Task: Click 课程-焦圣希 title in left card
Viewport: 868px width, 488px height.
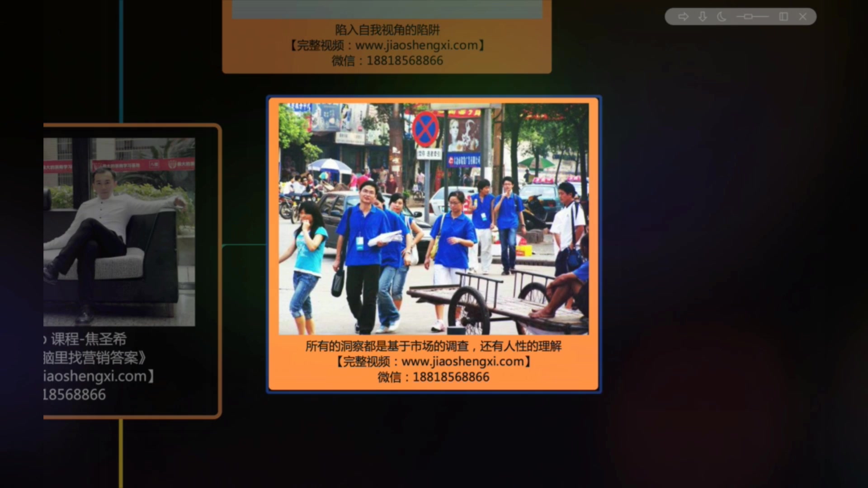Action: [88, 339]
